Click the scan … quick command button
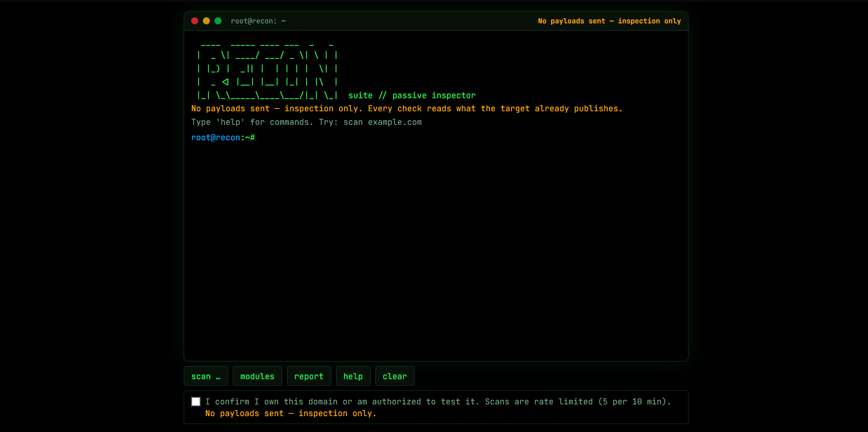Image resolution: width=868 pixels, height=432 pixels. coord(206,376)
